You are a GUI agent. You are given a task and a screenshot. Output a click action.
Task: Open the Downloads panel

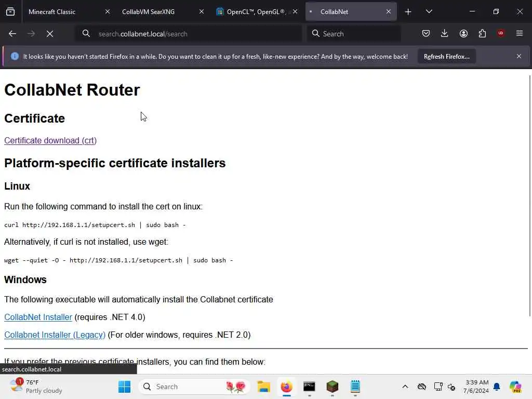tap(445, 33)
